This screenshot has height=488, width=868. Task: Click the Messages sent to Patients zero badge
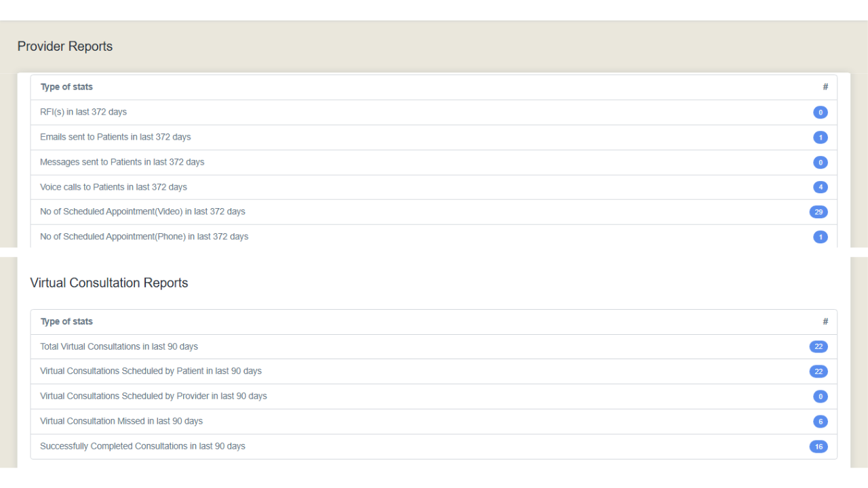click(821, 162)
